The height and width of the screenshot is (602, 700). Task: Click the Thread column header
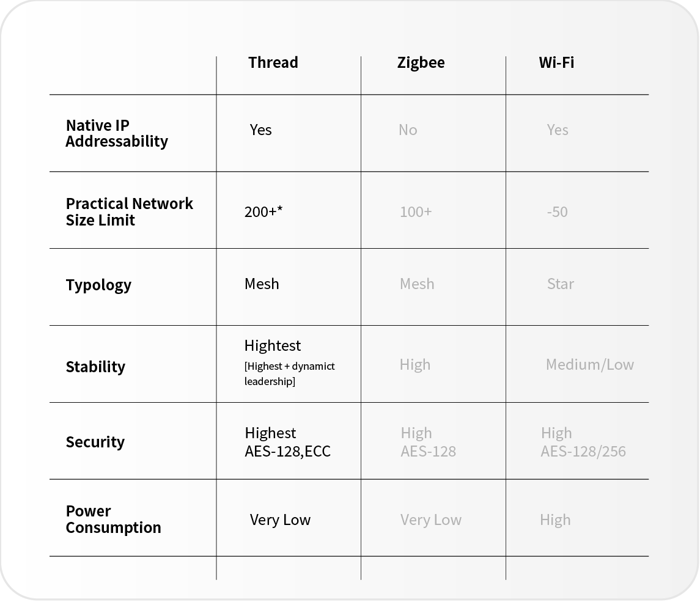273,62
